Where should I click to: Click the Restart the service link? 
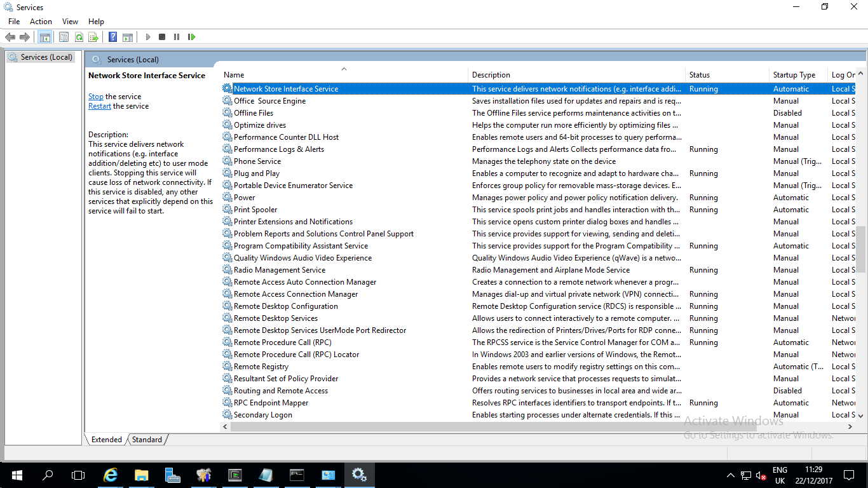[x=100, y=106]
